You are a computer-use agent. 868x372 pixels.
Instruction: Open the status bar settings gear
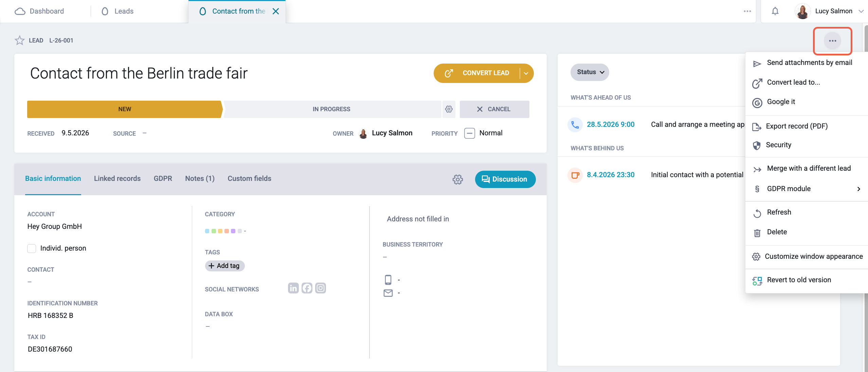[x=449, y=109]
